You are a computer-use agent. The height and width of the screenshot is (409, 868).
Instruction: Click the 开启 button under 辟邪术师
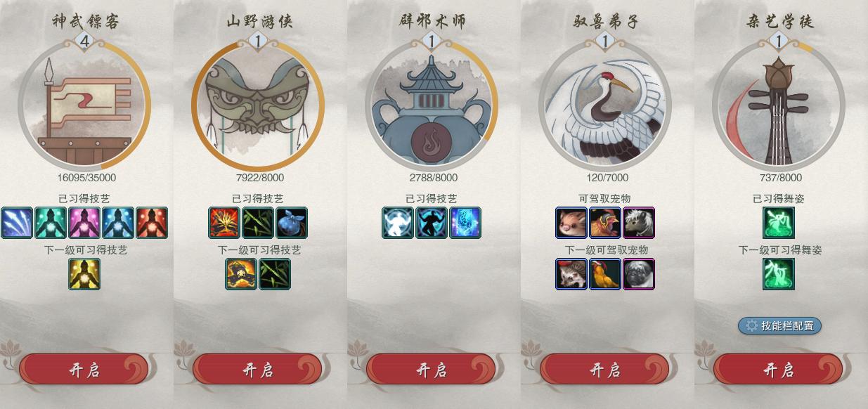(431, 370)
